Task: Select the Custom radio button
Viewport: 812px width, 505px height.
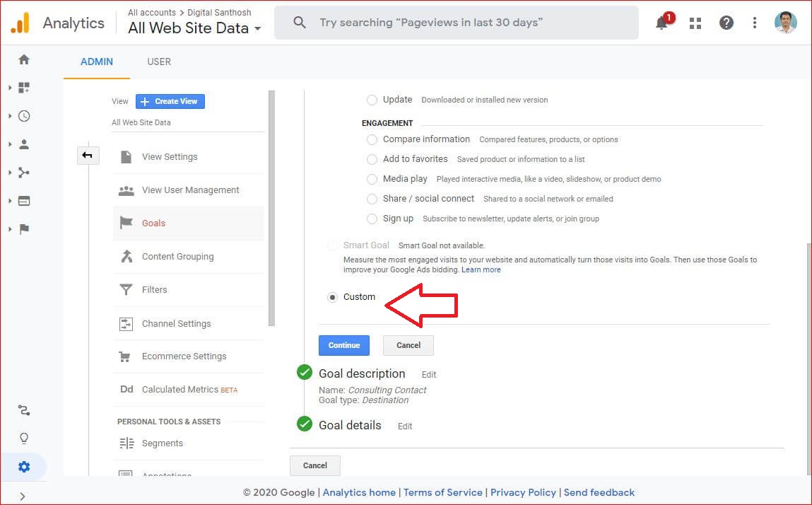Action: pos(332,297)
